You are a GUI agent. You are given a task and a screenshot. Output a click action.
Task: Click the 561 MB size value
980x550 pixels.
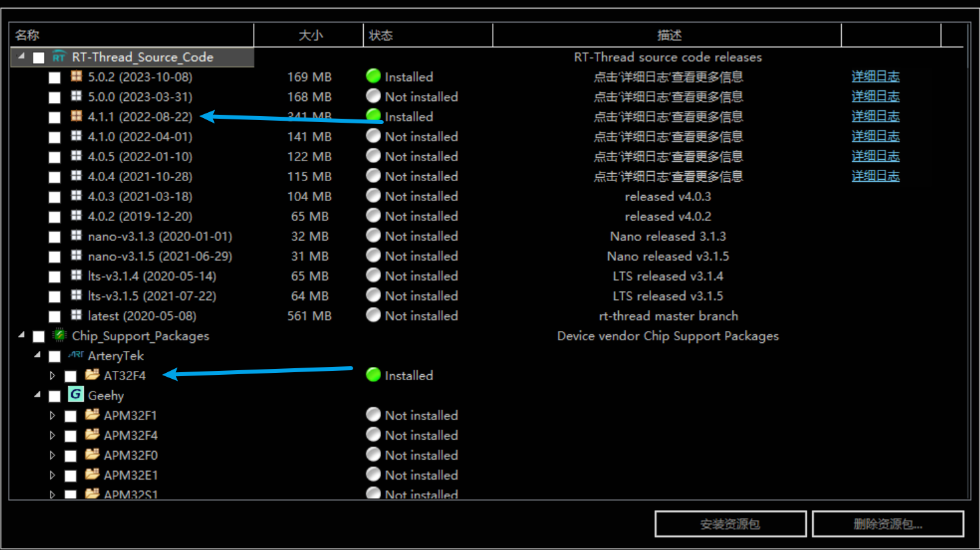(309, 316)
